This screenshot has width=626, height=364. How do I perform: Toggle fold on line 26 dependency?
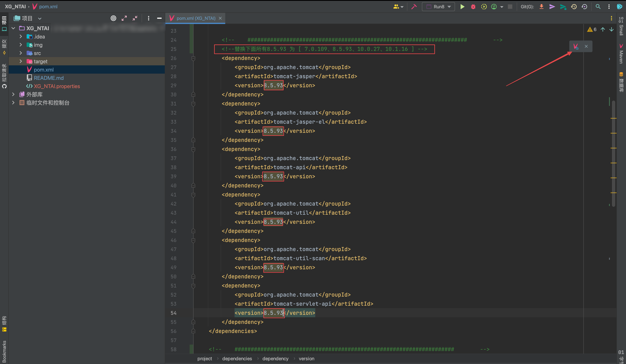[x=193, y=58]
